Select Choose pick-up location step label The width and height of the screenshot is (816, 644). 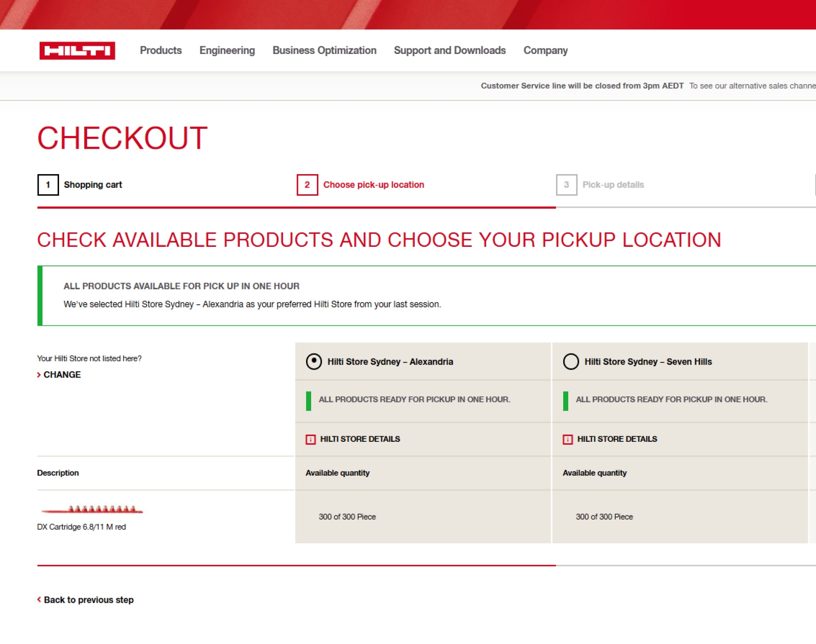(374, 185)
